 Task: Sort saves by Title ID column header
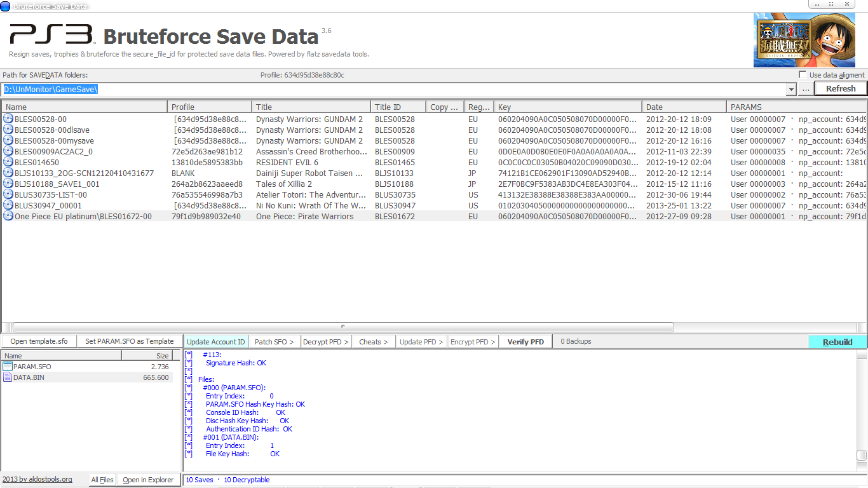398,107
